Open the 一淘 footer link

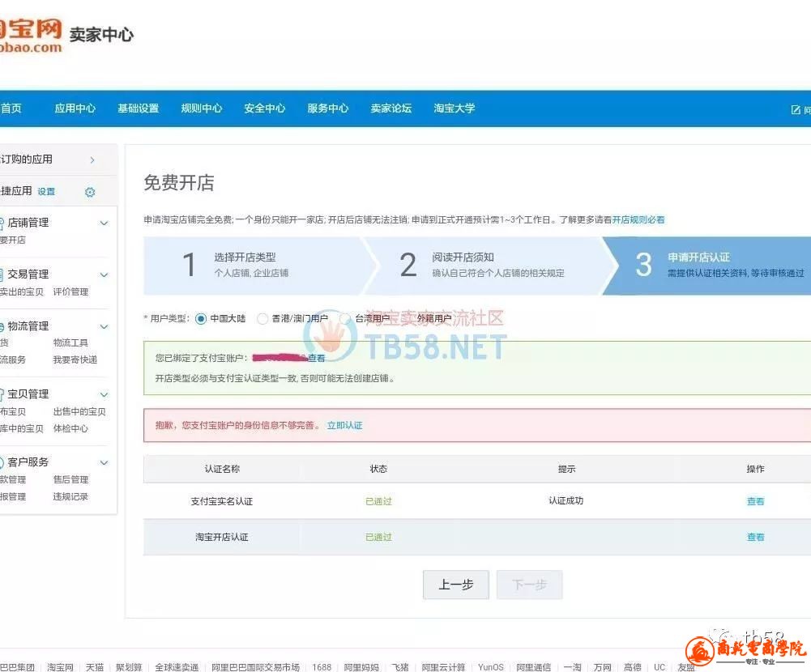tap(573, 667)
